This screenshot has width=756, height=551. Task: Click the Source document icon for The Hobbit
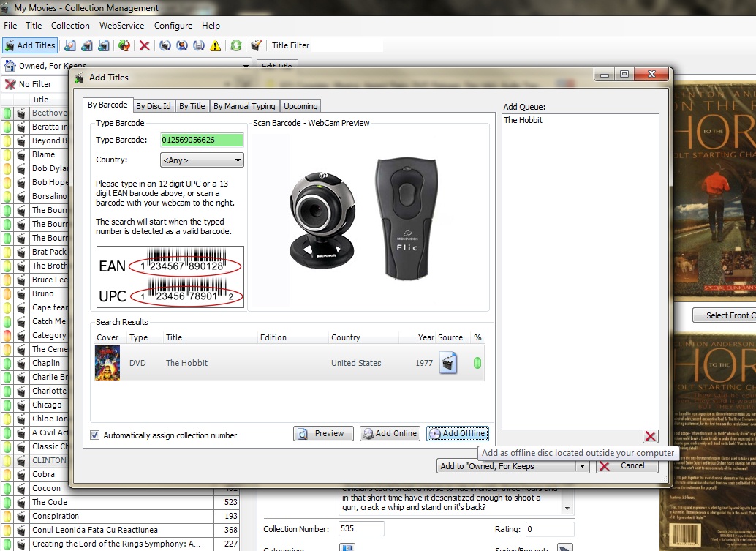coord(448,363)
